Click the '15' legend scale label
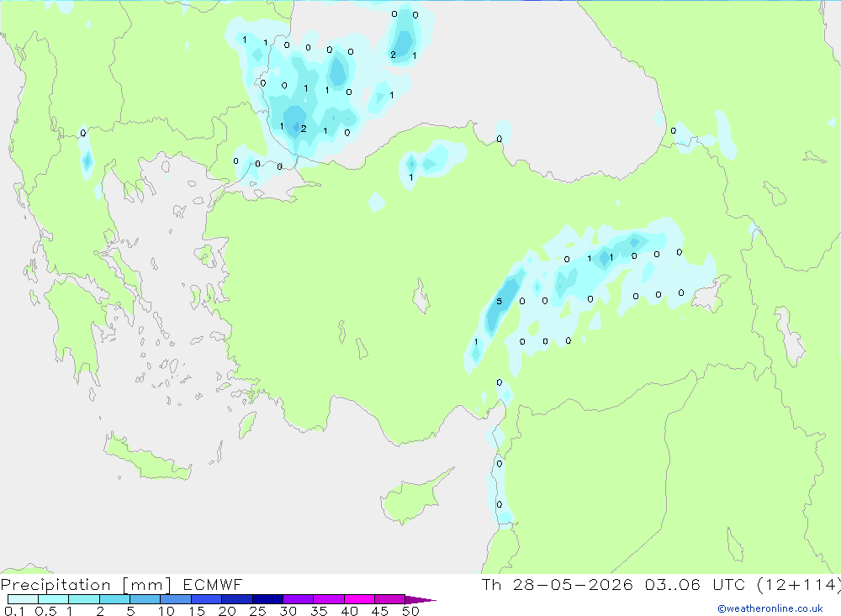This screenshot has width=841, height=616. coord(197,611)
